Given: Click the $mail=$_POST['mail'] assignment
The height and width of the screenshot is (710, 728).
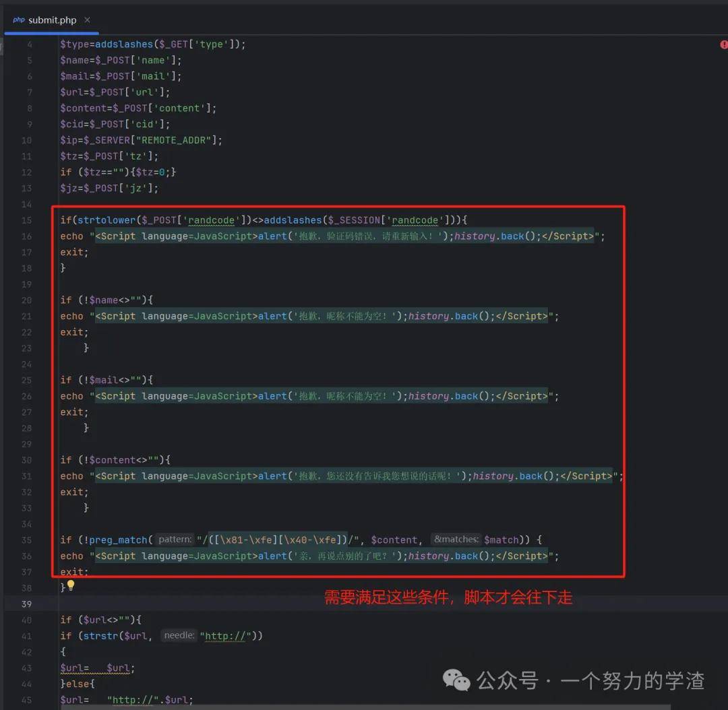Looking at the screenshot, I should pos(121,76).
